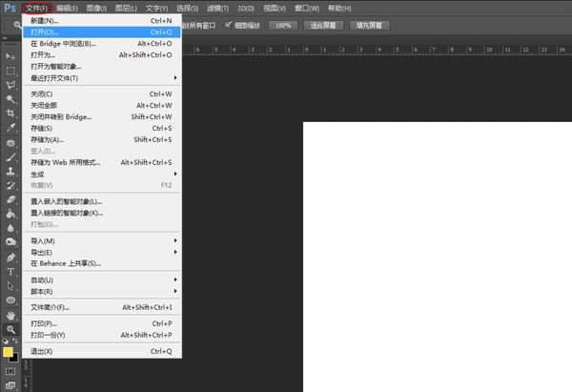Select the Pen tool
Screen dimensions: 572x392
(10, 258)
